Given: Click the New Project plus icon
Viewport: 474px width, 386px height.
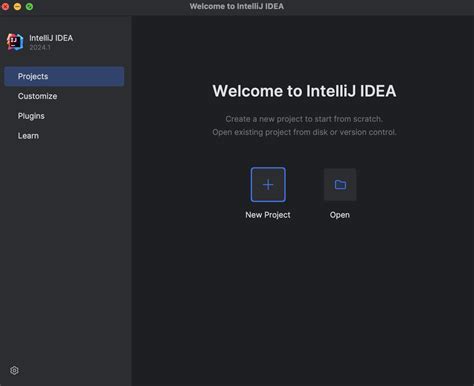Looking at the screenshot, I should (x=268, y=185).
